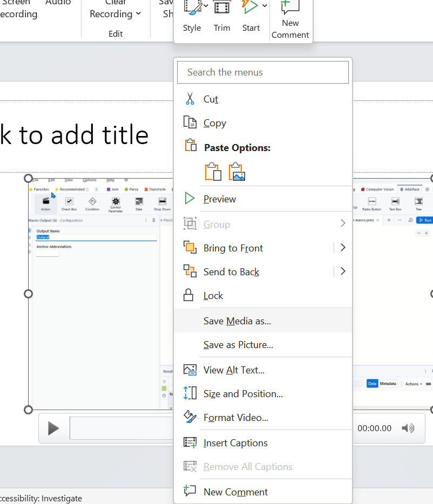Choose the paste as Picture icon

(237, 172)
